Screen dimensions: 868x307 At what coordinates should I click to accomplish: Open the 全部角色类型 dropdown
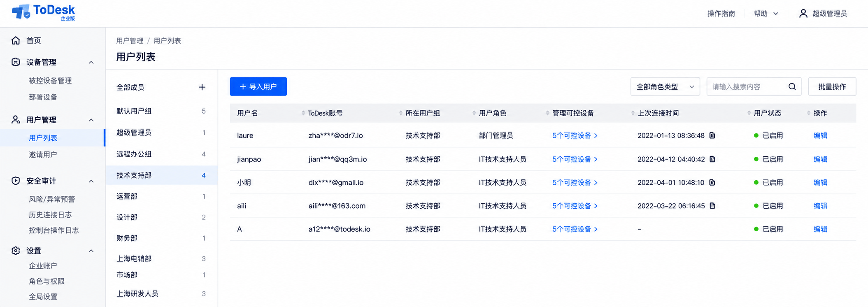click(665, 87)
